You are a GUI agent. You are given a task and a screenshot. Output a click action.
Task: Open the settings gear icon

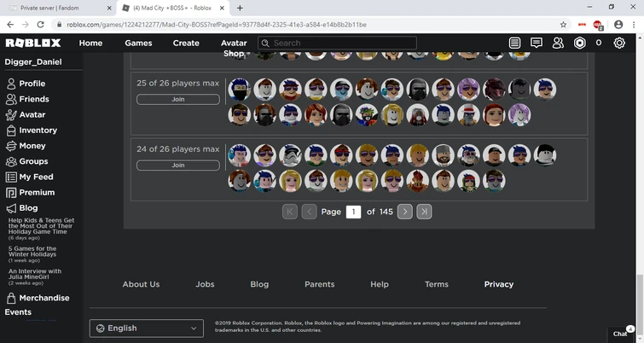click(x=619, y=43)
